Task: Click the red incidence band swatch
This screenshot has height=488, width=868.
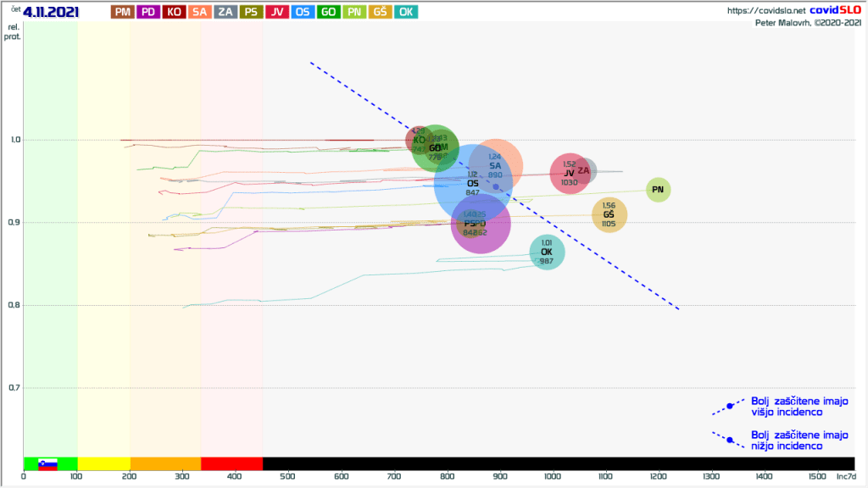Action: [231, 464]
